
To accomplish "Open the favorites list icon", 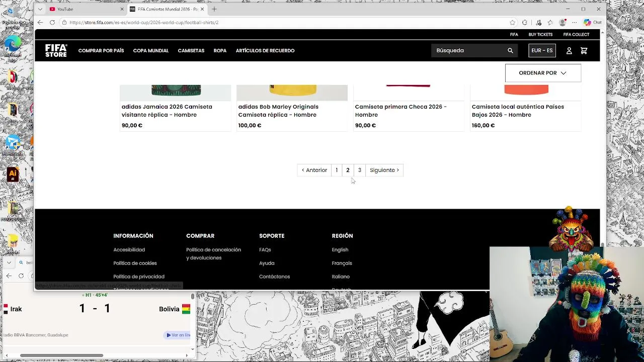I will [x=550, y=22].
